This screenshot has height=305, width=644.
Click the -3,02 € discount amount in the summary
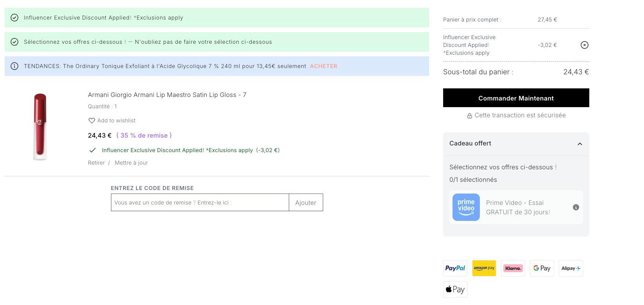[547, 45]
